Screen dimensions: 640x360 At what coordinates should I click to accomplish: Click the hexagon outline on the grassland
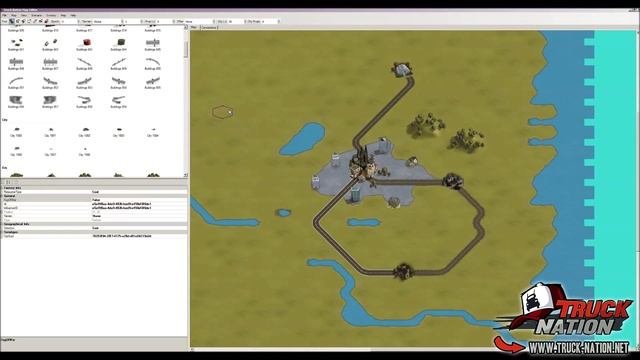click(x=222, y=112)
